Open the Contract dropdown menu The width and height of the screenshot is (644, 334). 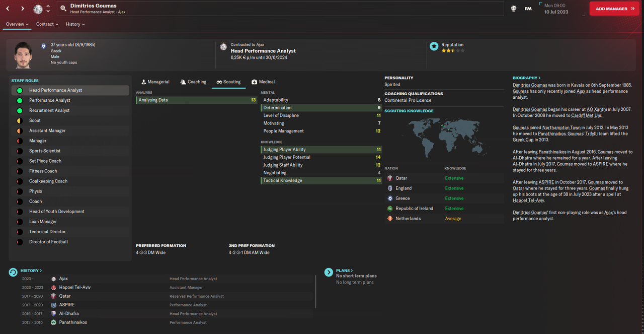pos(47,24)
